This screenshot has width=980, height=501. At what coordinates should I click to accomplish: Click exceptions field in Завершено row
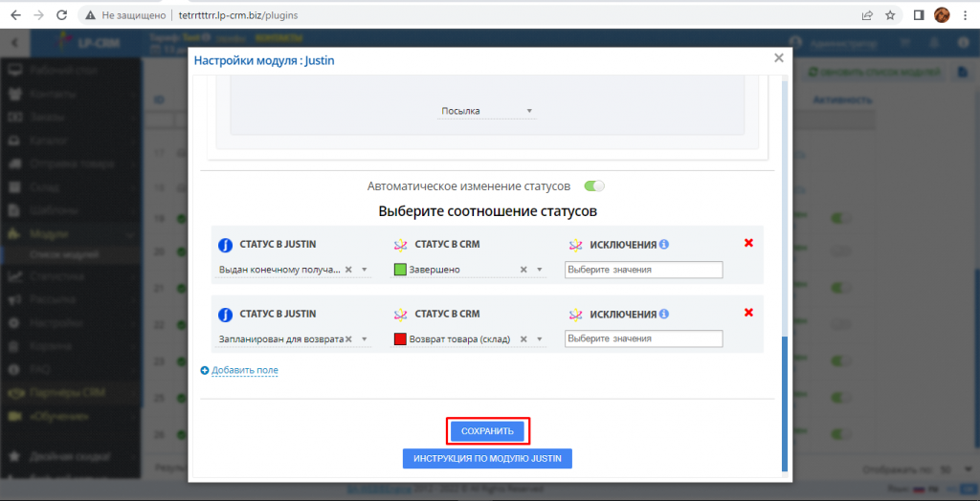[x=644, y=270]
